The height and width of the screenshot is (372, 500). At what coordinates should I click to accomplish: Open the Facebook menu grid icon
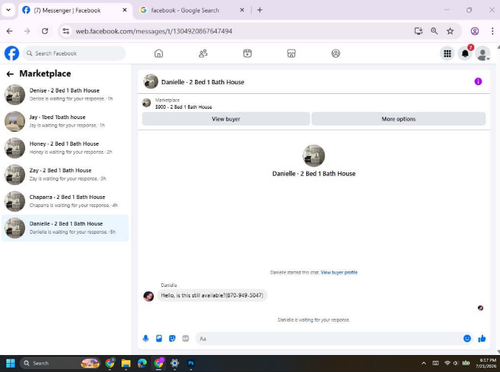(447, 53)
